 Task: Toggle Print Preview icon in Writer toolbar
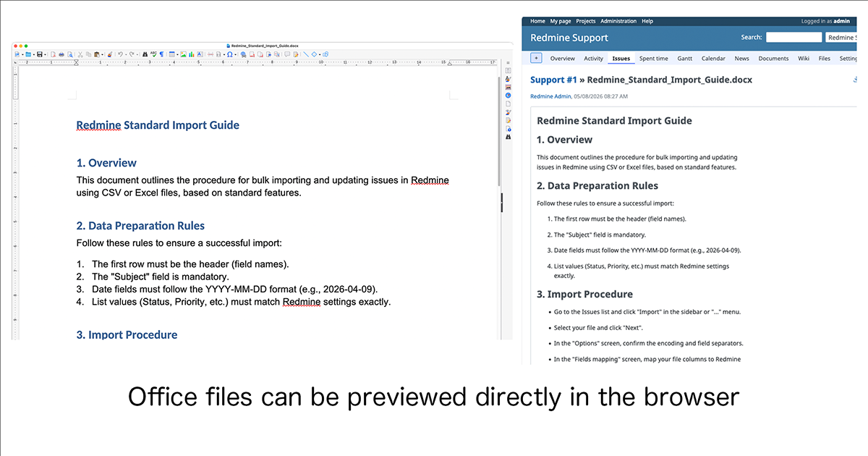[70, 54]
